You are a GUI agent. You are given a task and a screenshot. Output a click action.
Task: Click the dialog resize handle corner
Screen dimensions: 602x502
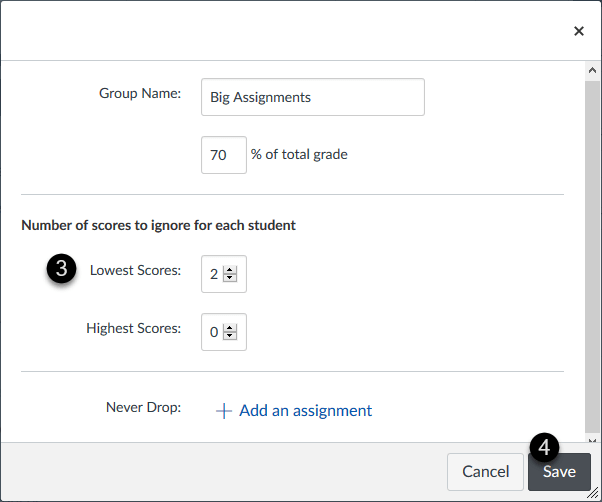[594, 494]
